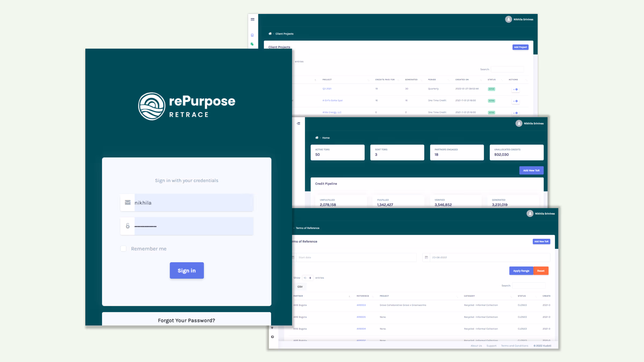The image size is (644, 362).
Task: Sort table by Partner column header
Action: pyautogui.click(x=298, y=296)
